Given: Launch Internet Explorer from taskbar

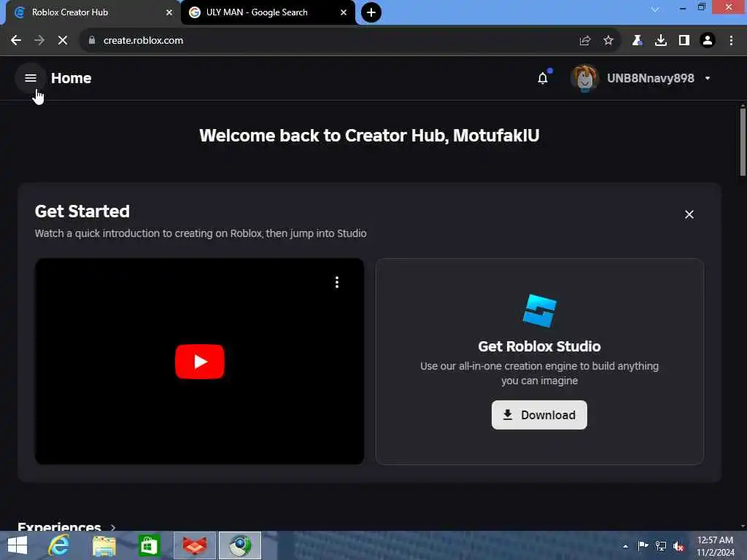Looking at the screenshot, I should point(58,545).
